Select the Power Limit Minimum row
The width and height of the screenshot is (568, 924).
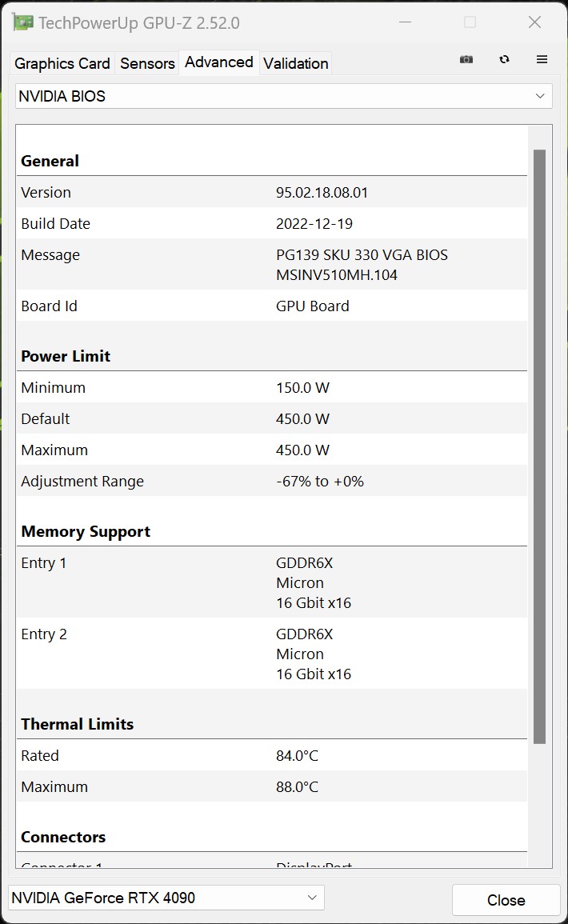click(x=271, y=387)
